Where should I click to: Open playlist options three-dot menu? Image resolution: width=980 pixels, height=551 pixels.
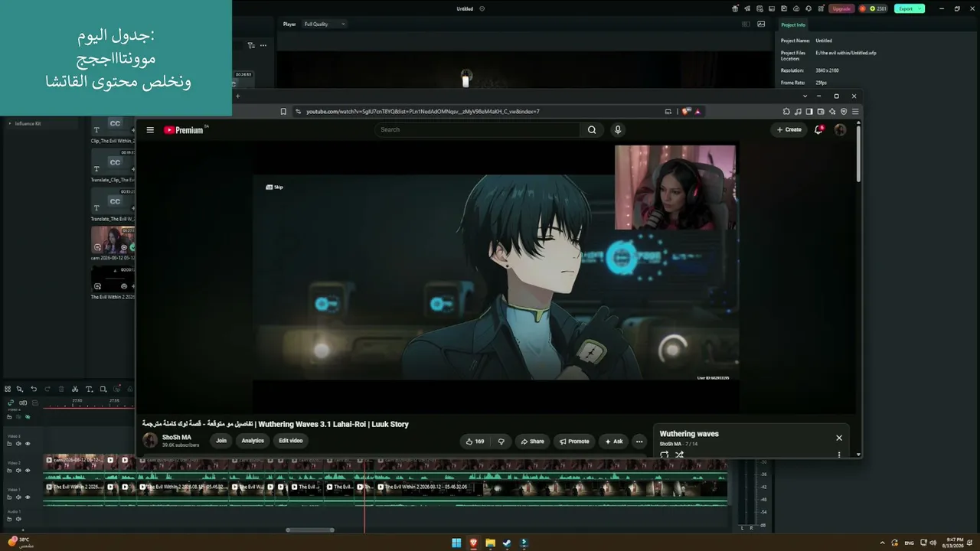(839, 455)
